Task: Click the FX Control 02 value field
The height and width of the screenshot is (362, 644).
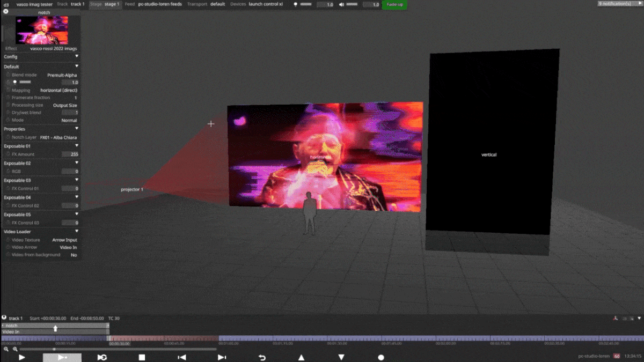Action: pos(70,205)
